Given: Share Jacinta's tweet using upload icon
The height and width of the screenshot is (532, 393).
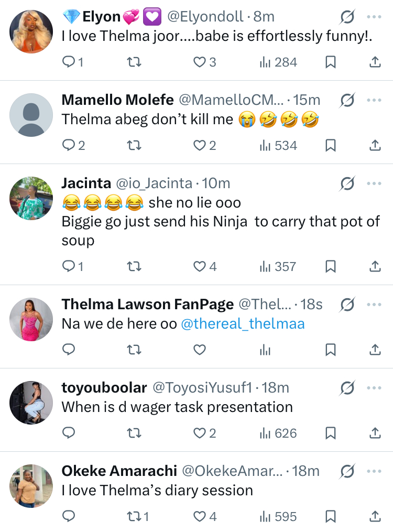Looking at the screenshot, I should click(375, 267).
